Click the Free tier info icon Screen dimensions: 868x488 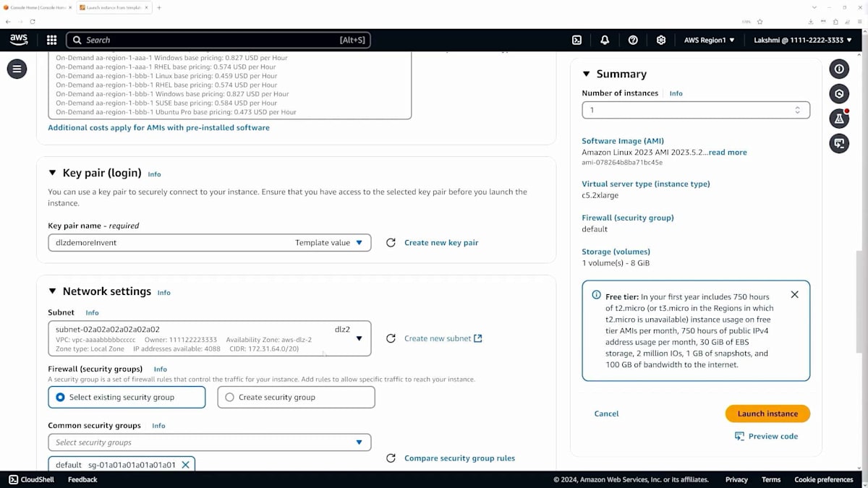(x=596, y=295)
